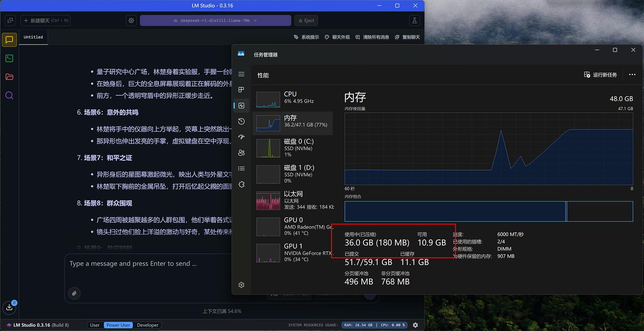This screenshot has height=331, width=644.
Task: Toggle LM Studio's sidebar panel icon at top left
Action: point(10,20)
